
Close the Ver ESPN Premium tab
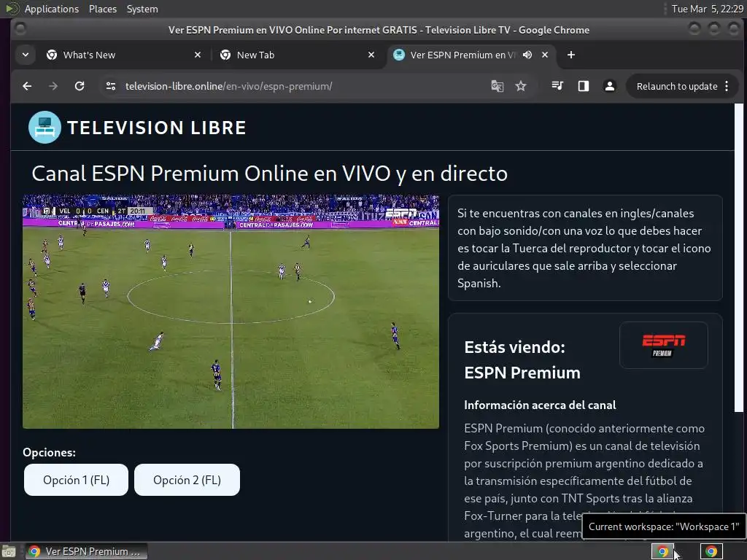(544, 55)
